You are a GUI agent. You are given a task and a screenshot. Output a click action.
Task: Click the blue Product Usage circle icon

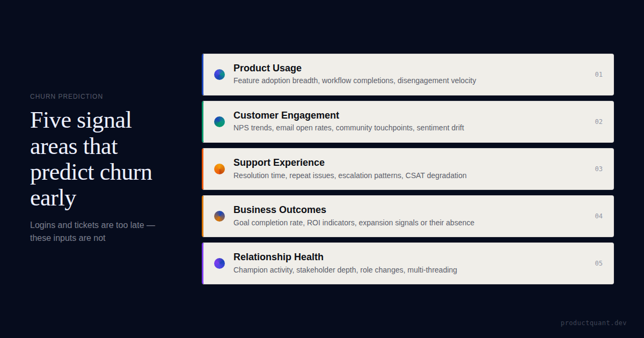point(219,75)
